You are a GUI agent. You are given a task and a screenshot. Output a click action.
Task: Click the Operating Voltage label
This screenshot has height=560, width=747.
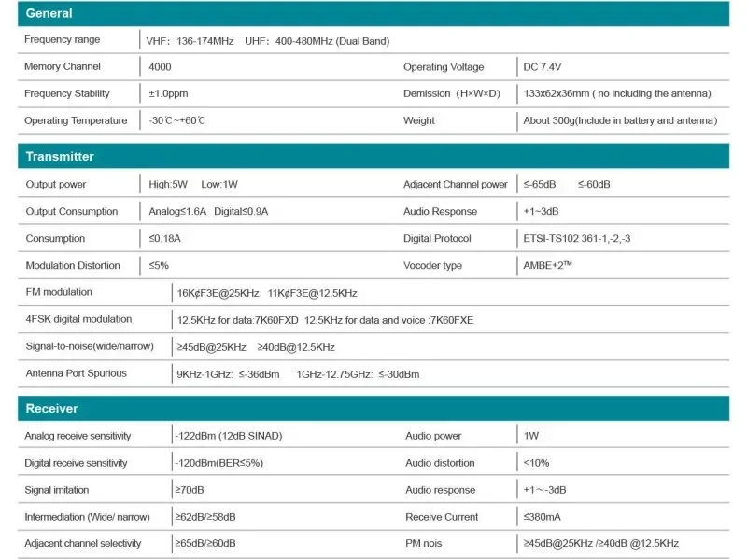[x=444, y=67]
